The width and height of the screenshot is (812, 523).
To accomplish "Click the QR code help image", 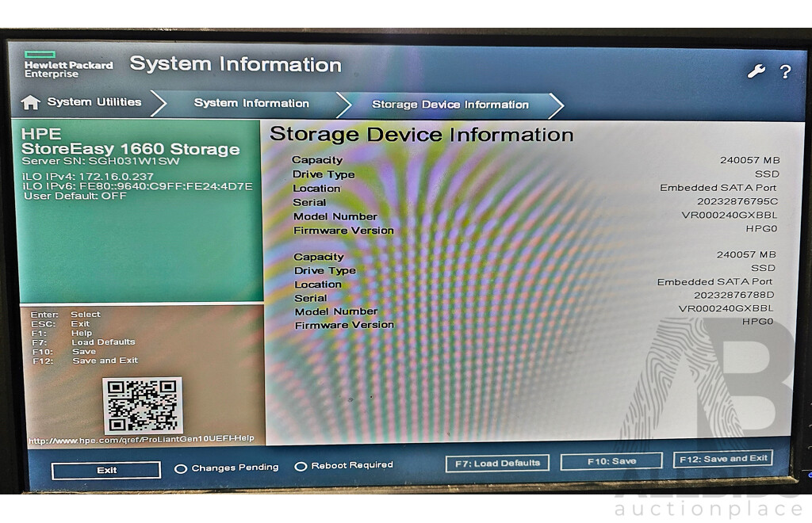I will click(x=143, y=406).
